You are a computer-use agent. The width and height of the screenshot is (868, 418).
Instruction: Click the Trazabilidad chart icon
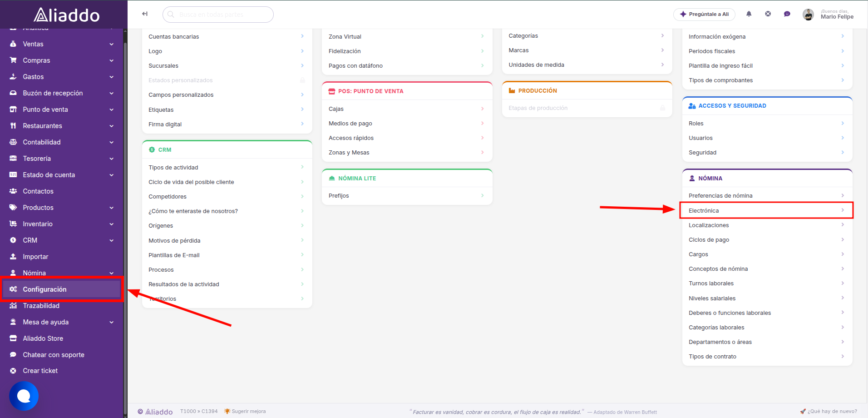pos(13,306)
